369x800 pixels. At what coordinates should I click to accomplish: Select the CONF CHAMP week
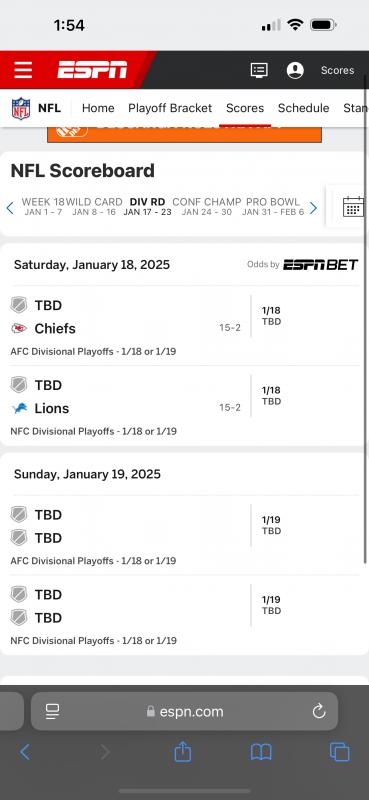tap(207, 206)
